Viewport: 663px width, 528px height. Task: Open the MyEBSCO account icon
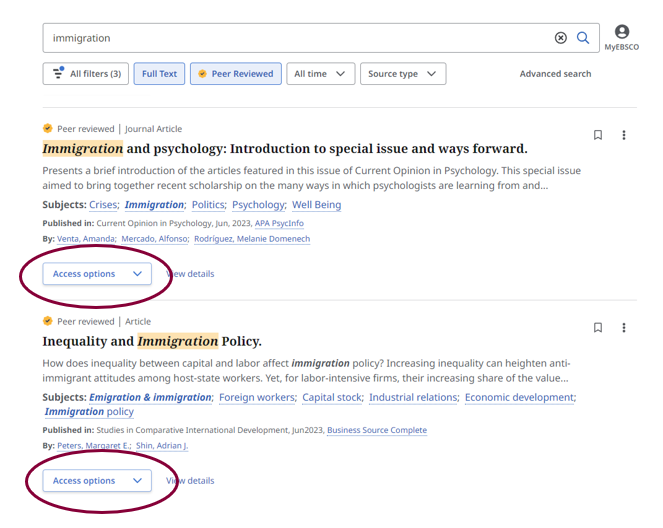point(621,33)
